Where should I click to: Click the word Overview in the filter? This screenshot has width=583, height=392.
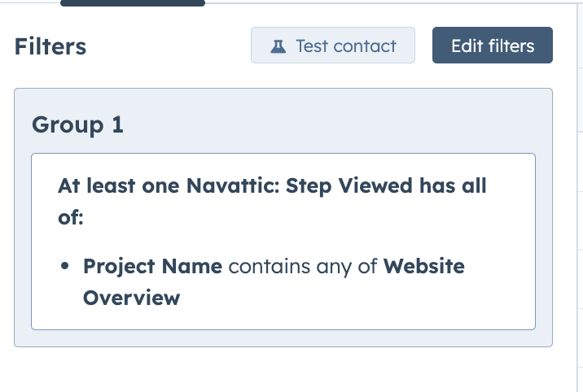coord(131,297)
